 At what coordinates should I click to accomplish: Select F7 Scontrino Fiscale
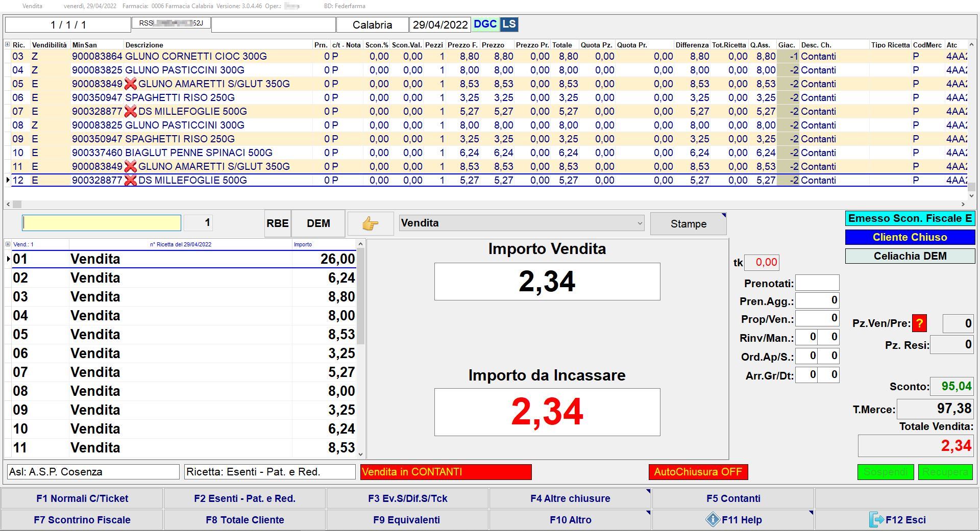click(x=82, y=520)
